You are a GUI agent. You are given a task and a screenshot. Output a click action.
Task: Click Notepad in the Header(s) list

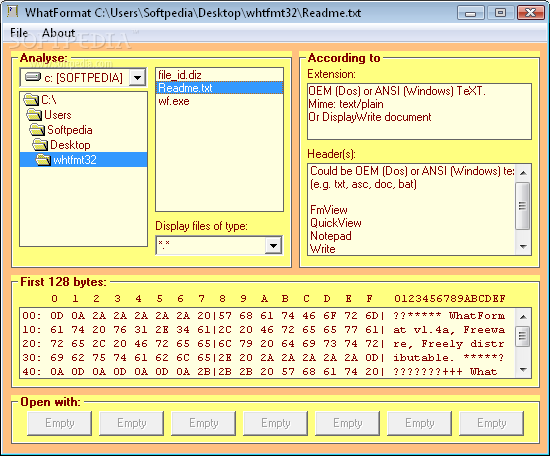[x=330, y=236]
